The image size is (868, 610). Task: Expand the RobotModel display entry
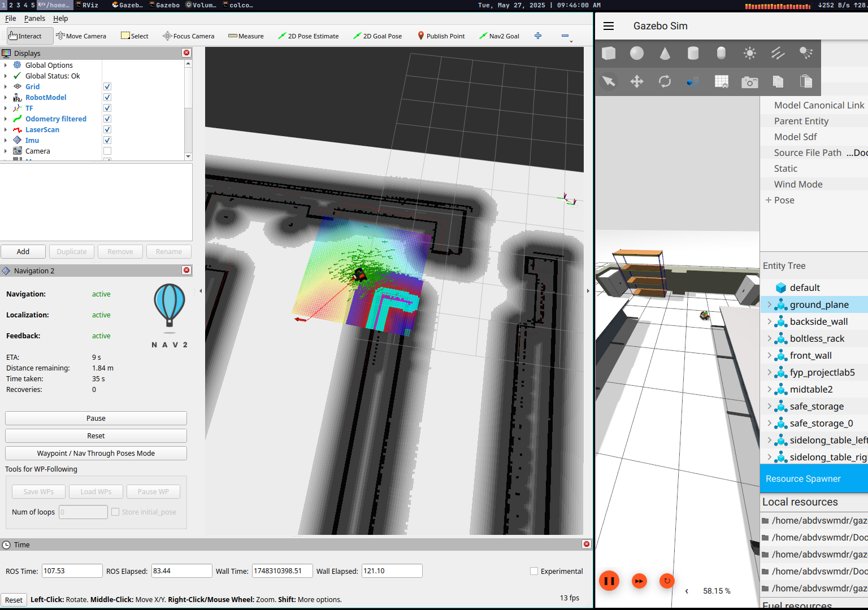(x=6, y=98)
